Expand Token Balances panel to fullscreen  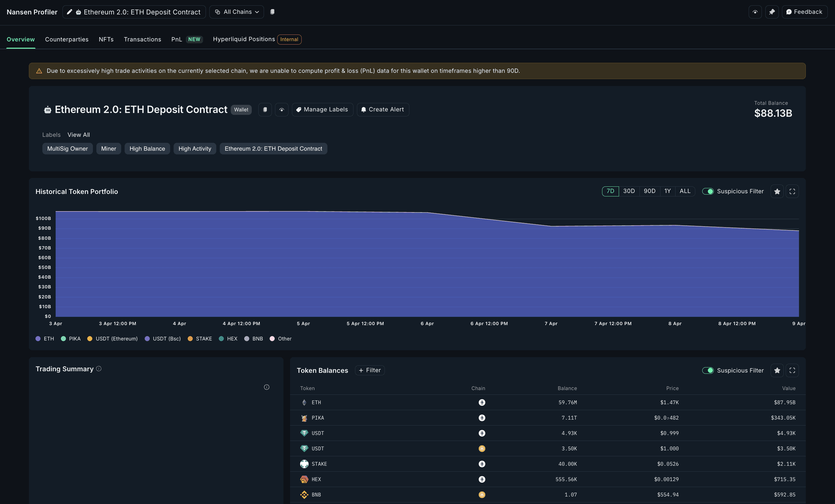coord(792,370)
